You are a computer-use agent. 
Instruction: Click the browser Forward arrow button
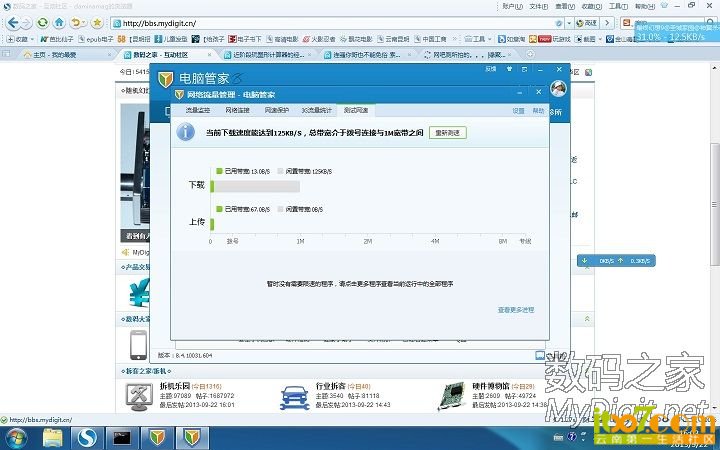coord(27,22)
